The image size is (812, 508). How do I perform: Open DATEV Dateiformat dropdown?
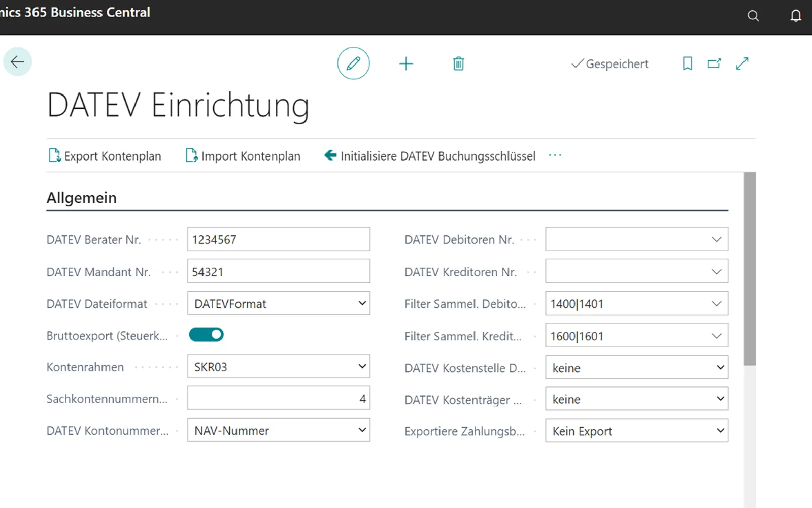coord(279,303)
